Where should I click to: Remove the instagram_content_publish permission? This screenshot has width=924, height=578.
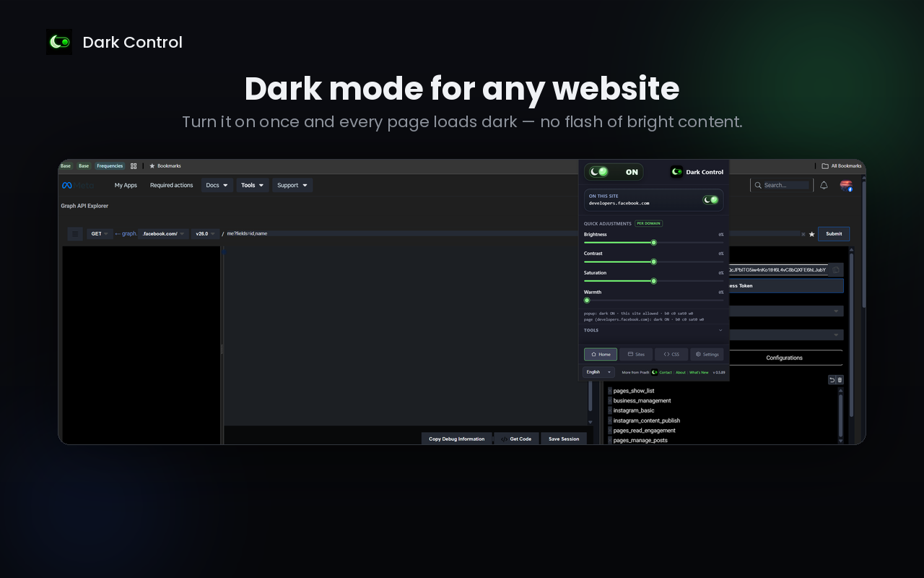click(x=610, y=420)
